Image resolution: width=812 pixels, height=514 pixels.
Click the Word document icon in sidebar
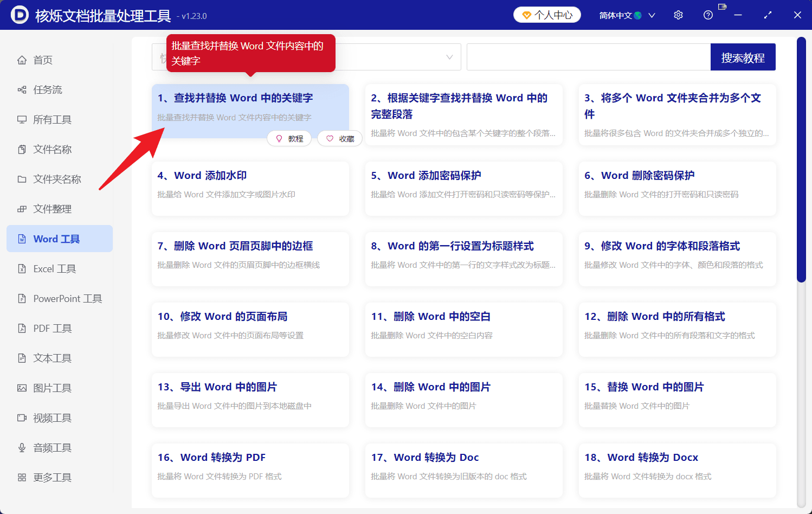pyautogui.click(x=22, y=239)
